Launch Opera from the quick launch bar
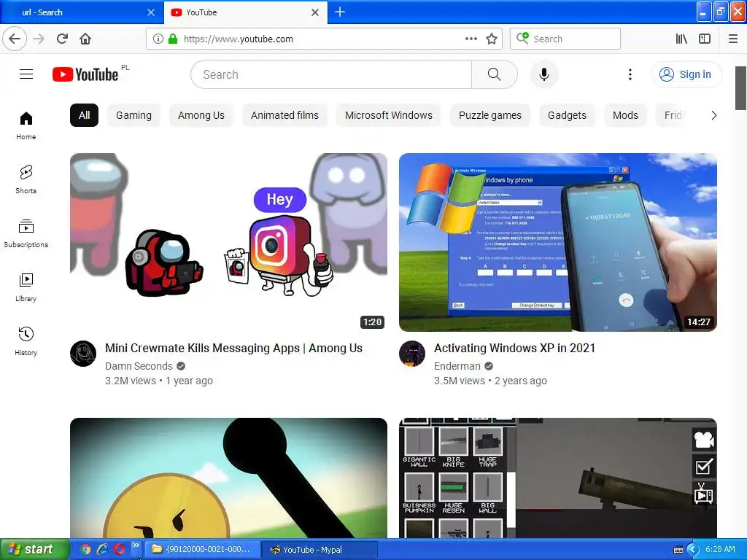This screenshot has width=747, height=560. [x=119, y=550]
